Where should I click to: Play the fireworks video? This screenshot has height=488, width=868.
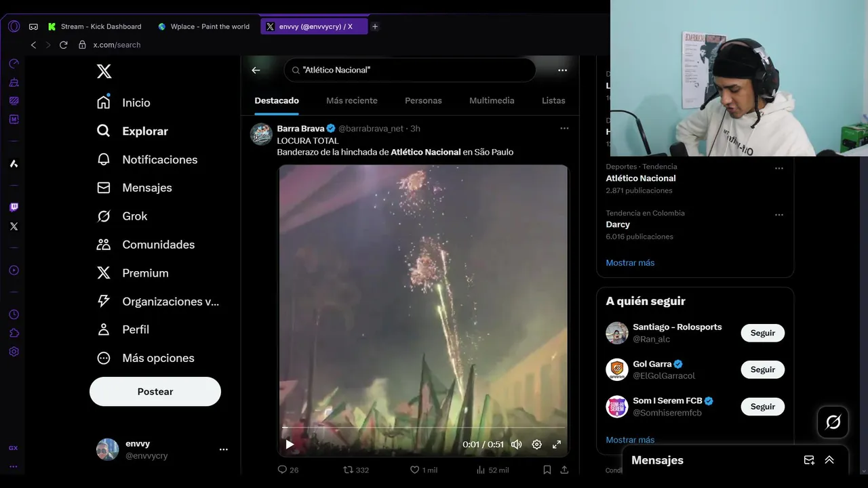290,445
